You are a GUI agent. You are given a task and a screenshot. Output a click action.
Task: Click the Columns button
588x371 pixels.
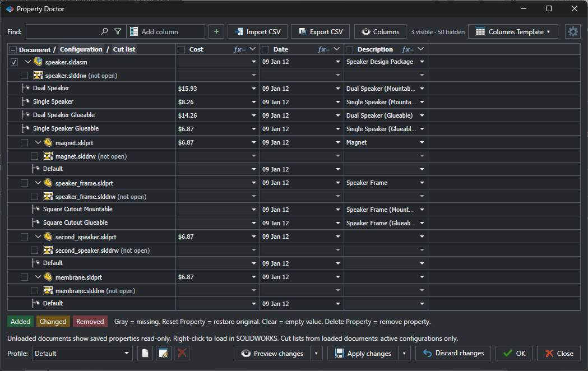380,31
